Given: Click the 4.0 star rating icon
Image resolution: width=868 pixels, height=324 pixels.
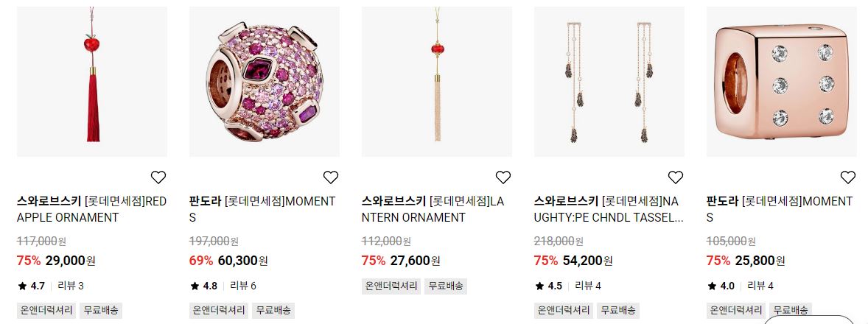Looking at the screenshot, I should 712,286.
